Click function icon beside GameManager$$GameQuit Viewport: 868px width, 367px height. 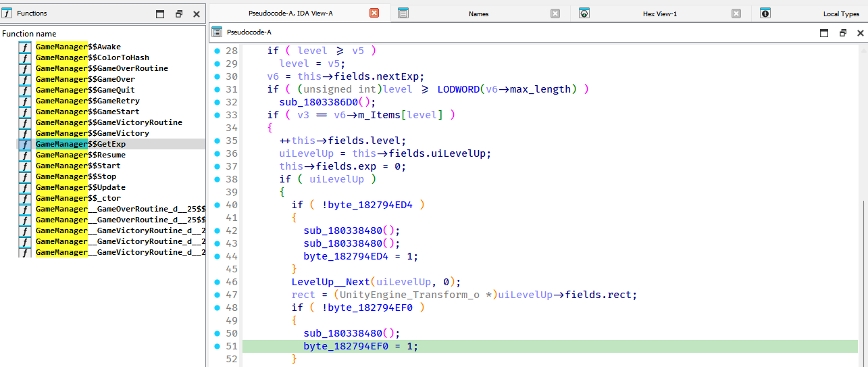point(25,90)
